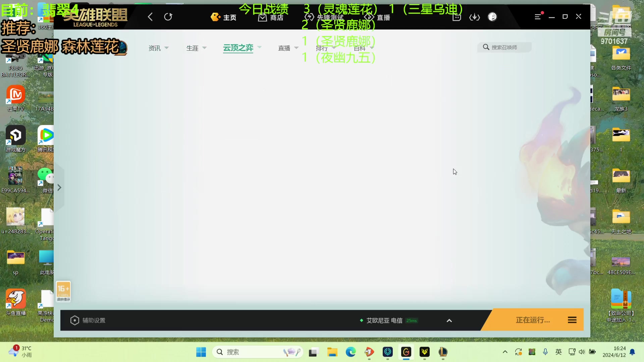Select E99CA594 image file on desktop
This screenshot has height=362, width=644.
coord(15,180)
